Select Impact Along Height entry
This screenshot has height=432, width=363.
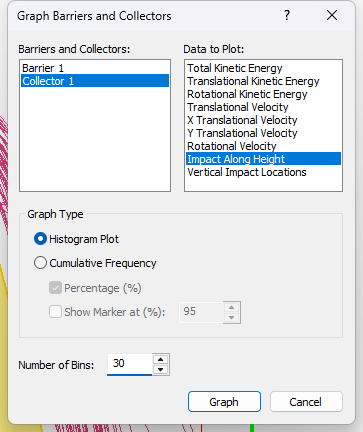pos(263,159)
